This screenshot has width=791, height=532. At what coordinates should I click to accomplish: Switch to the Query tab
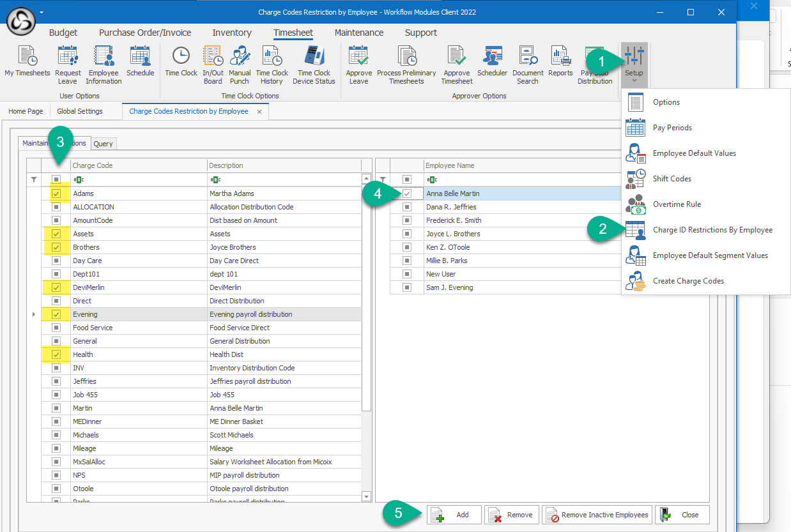(103, 144)
